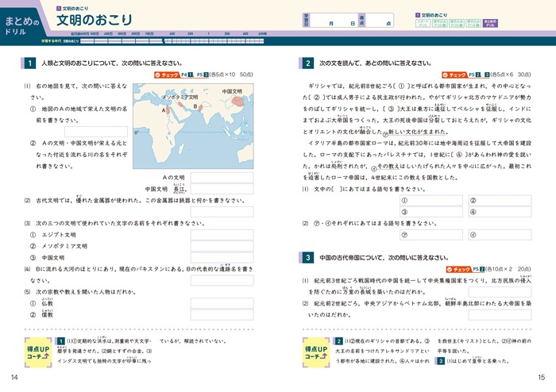556x392 pixels.
Task: Click the text エジプト文明 in question (3)
Action: click(59, 235)
